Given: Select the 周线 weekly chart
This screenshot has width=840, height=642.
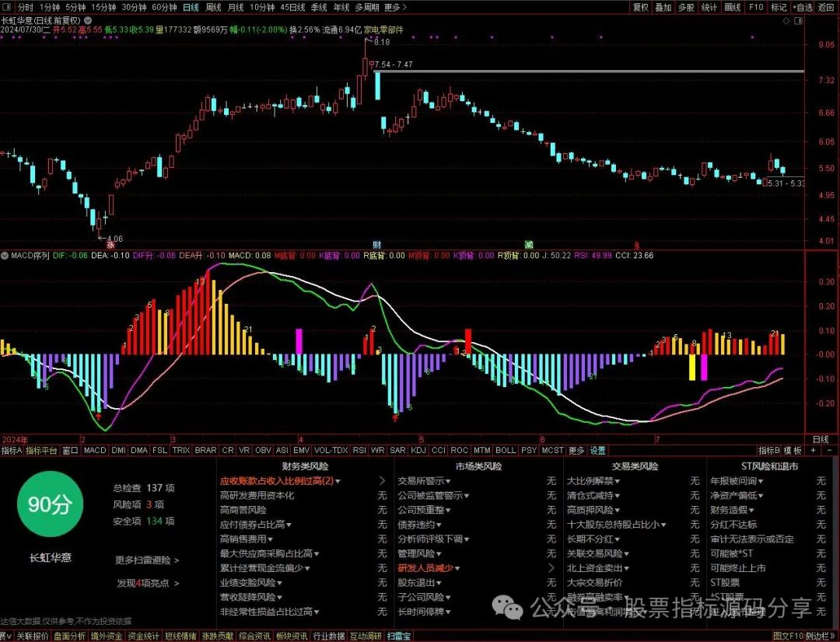Looking at the screenshot, I should coord(213,7).
